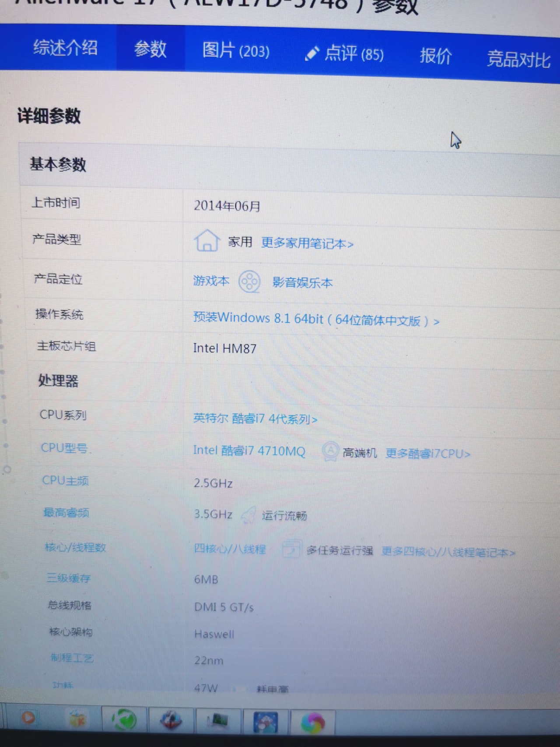Open the colorful gift box taskbar icon
Screen dimensions: 560x747
(x=77, y=719)
